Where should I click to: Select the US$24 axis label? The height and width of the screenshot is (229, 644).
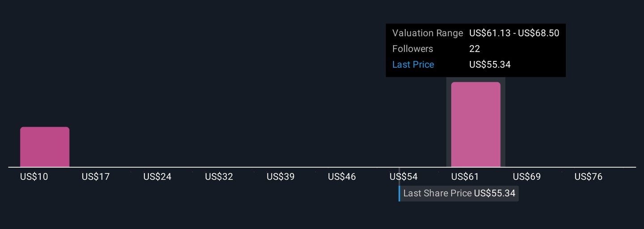[157, 177]
